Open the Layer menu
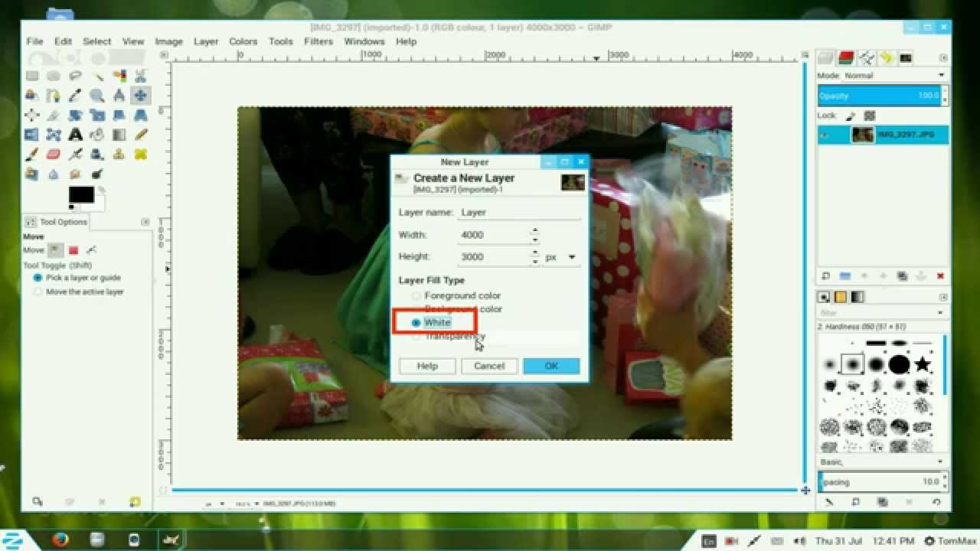The width and height of the screenshot is (980, 551). click(x=205, y=41)
